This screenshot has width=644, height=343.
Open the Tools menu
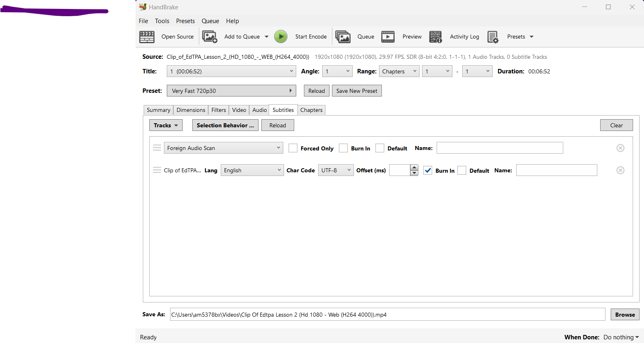(162, 21)
